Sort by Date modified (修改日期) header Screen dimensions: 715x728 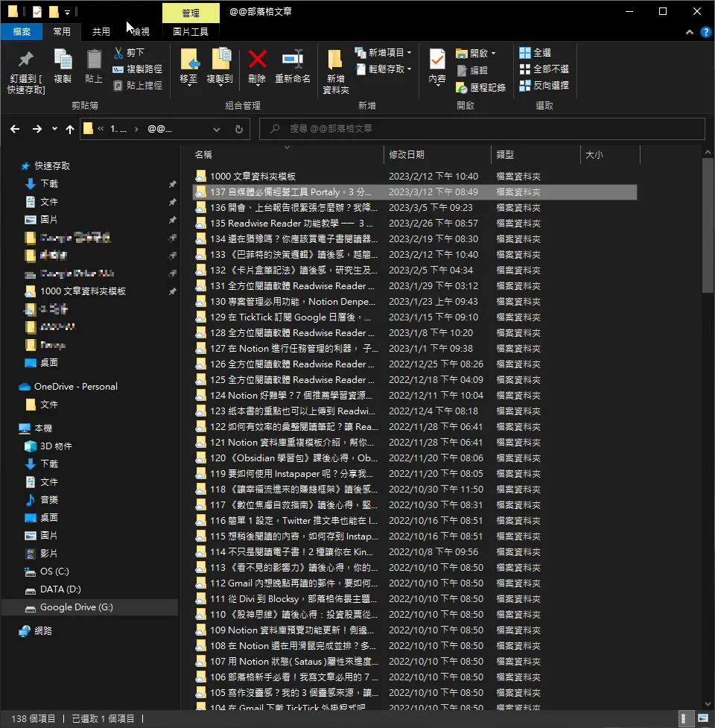coord(437,154)
